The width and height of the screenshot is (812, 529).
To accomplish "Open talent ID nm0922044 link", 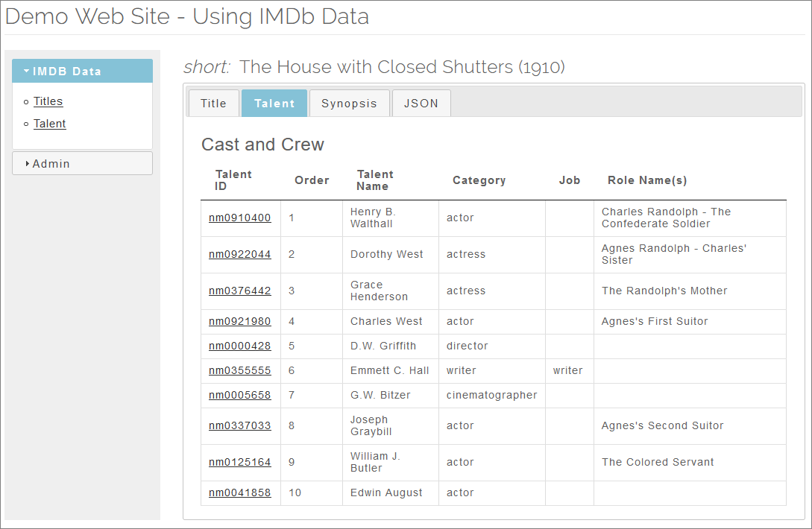I will pos(240,254).
